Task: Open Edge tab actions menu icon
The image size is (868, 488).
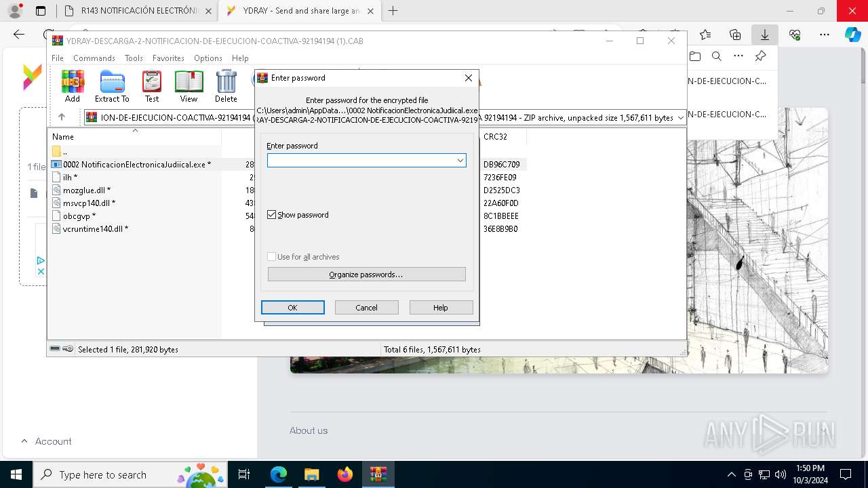Action: 41,11
